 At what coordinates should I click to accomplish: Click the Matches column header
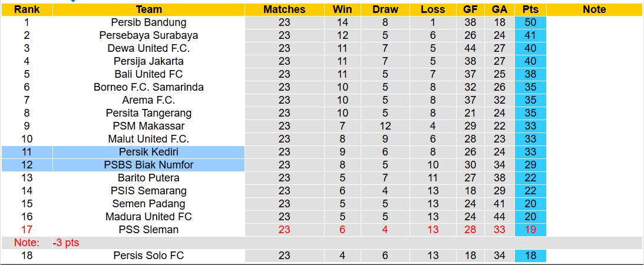(x=285, y=9)
